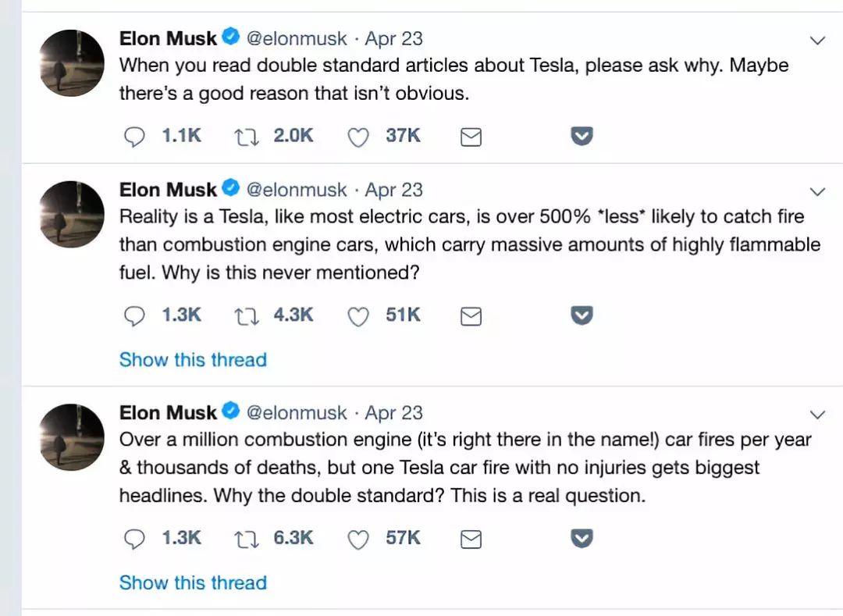Reply to the double standard articles tweet
This screenshot has width=843, height=616.
pyautogui.click(x=135, y=137)
